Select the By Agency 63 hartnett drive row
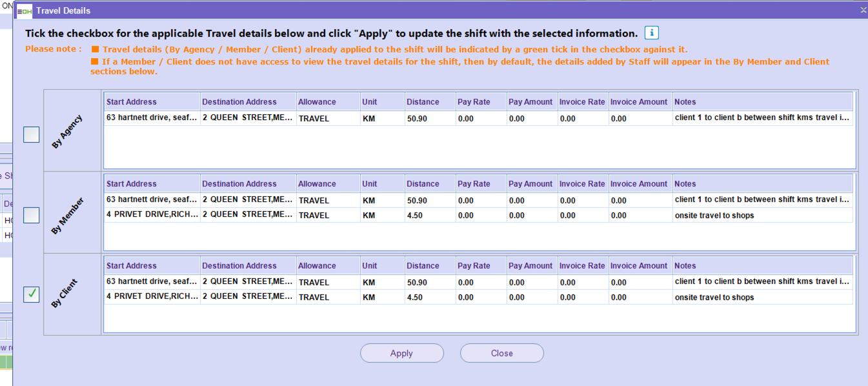The width and height of the screenshot is (868, 386). point(152,119)
